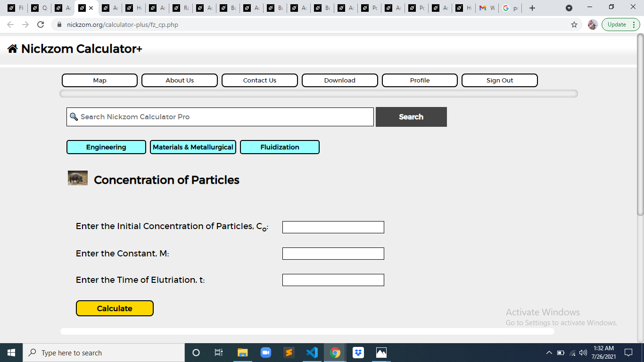Click the address bar URL
Screen dimensions: 644x362
point(123,25)
